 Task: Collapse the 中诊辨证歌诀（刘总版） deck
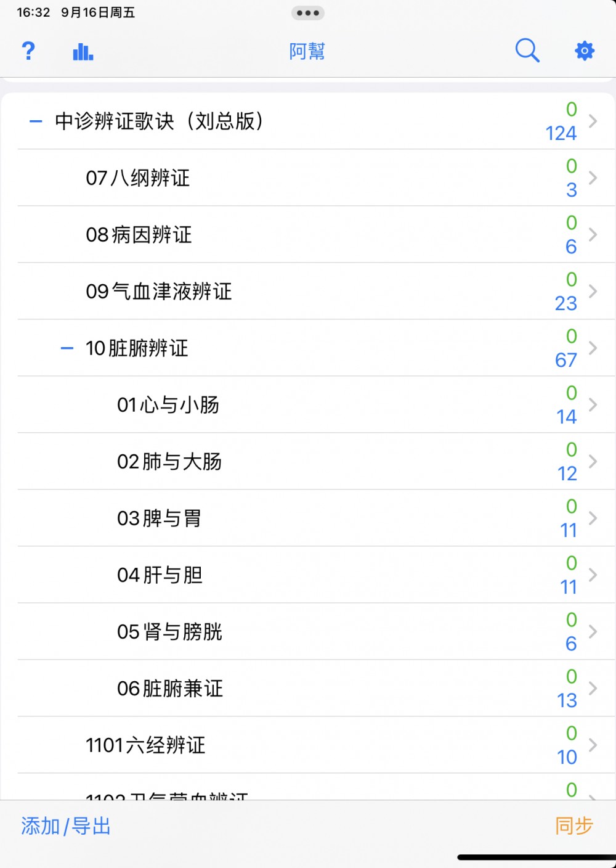point(36,121)
